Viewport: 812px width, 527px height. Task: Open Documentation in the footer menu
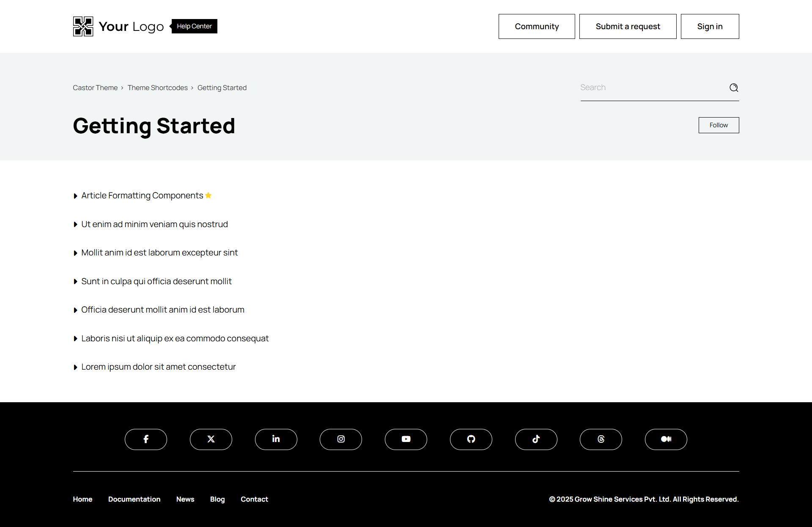[134, 499]
